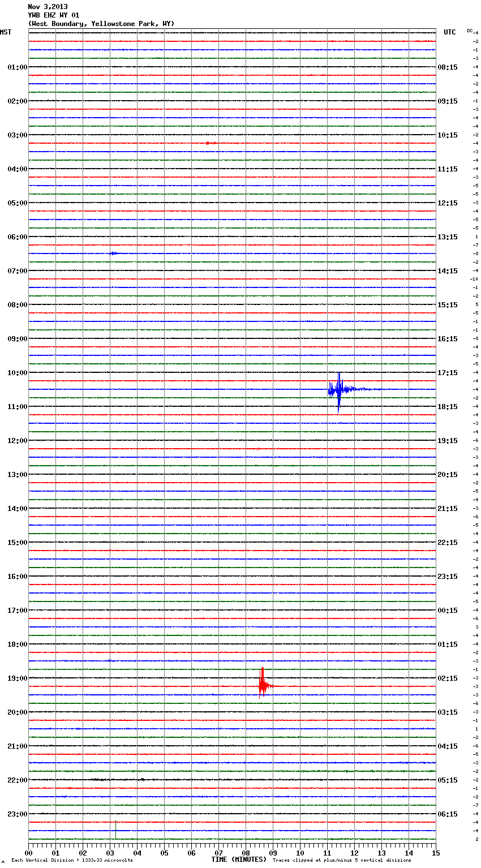Click the "12:00" MST time label
481x868 pixels.
click(x=18, y=441)
